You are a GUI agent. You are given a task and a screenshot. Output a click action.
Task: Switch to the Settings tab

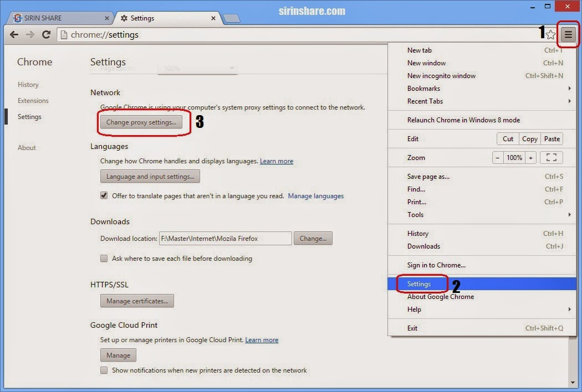pyautogui.click(x=169, y=18)
